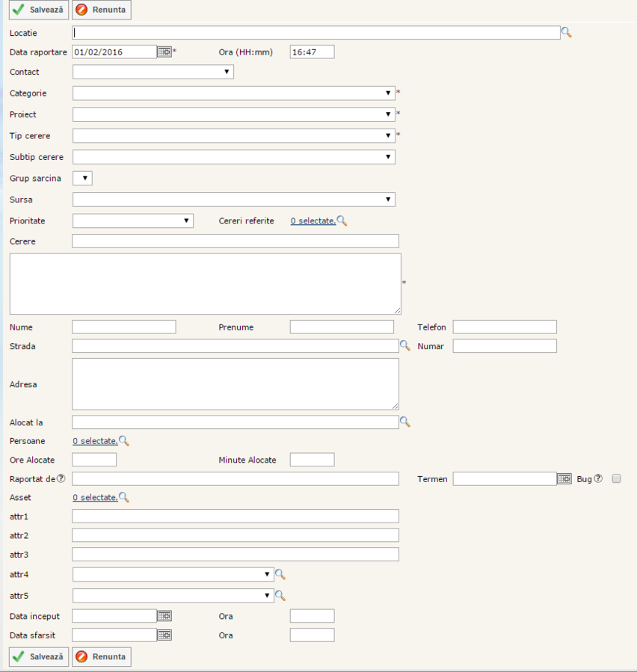Click the search icon next to Strada field
The height and width of the screenshot is (672, 637).
(x=404, y=345)
